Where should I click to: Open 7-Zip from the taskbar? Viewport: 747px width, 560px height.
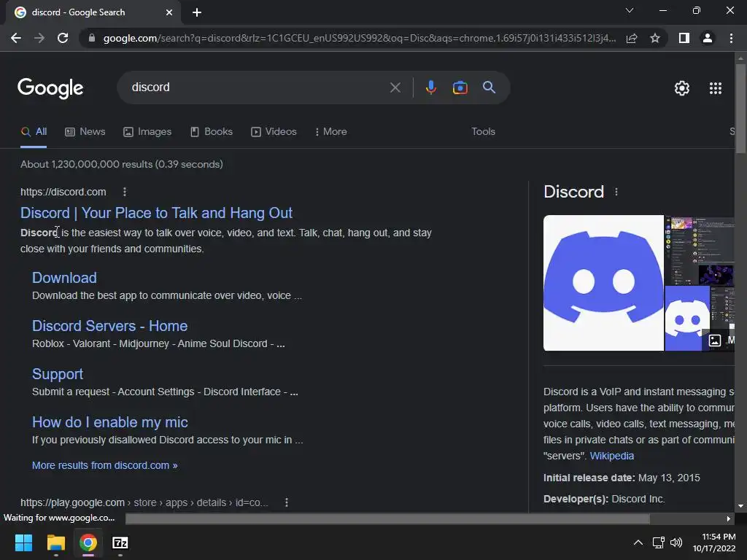pos(120,542)
